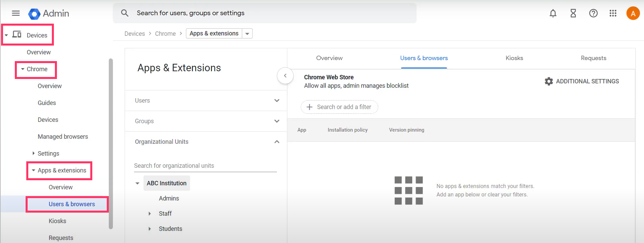Select the Admins organizational unit
644x243 pixels.
169,198
